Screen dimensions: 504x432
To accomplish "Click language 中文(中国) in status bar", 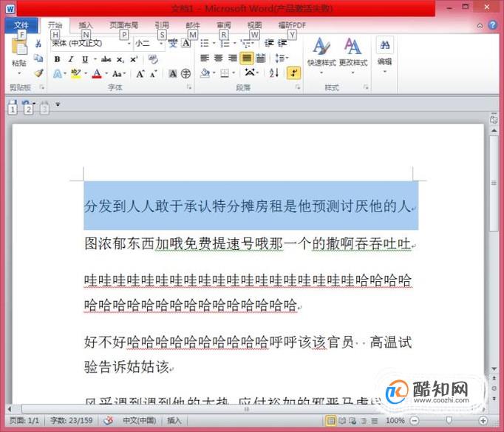I will pyautogui.click(x=139, y=420).
